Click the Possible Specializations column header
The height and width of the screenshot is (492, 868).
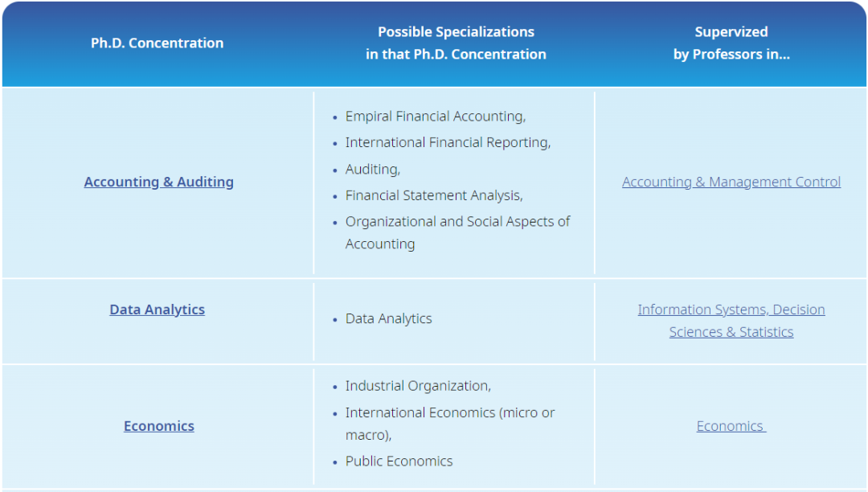point(456,43)
